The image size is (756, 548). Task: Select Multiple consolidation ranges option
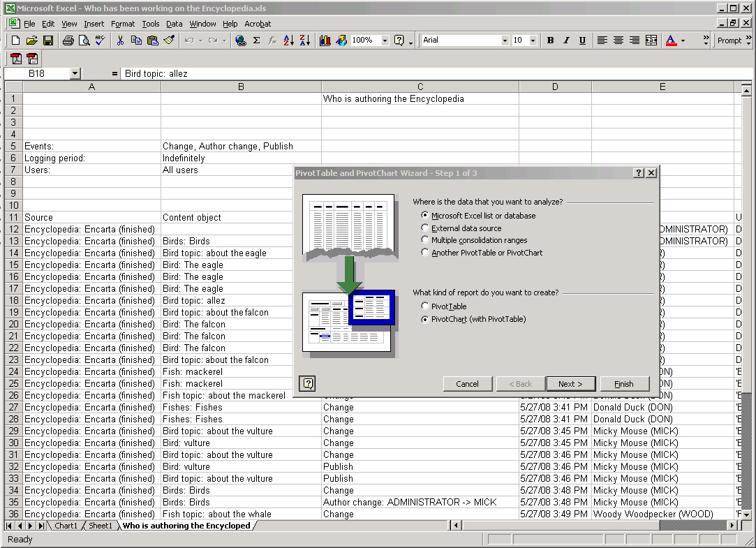[x=475, y=240]
